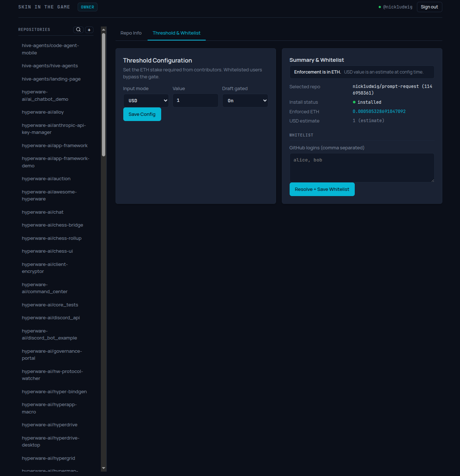Click the sidebar scroll up arrow

click(x=103, y=29)
